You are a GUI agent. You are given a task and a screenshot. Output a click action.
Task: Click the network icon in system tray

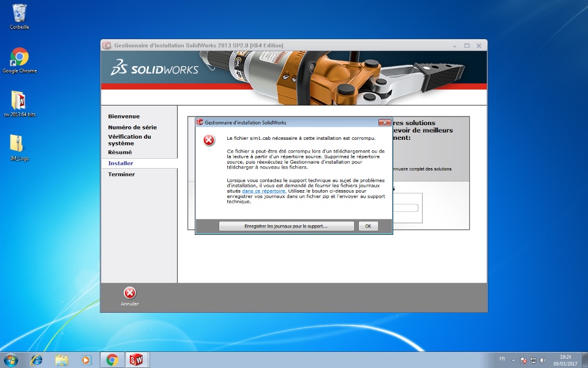tap(533, 361)
